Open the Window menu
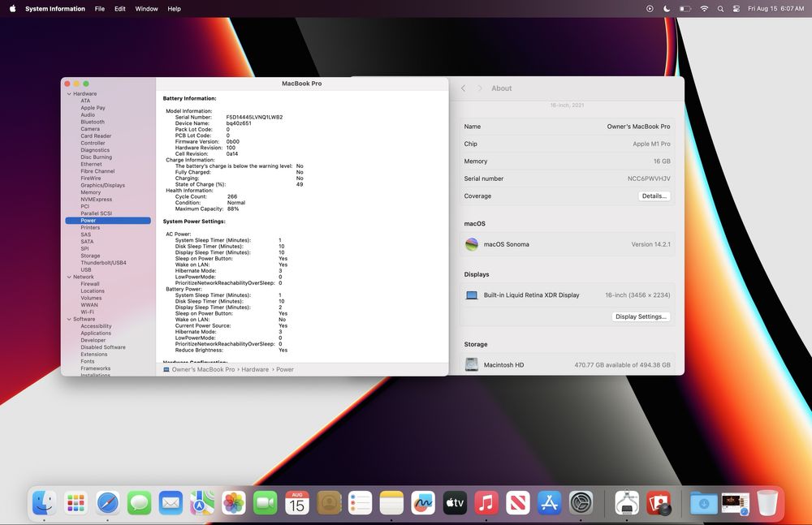This screenshot has height=525, width=812. [x=146, y=9]
